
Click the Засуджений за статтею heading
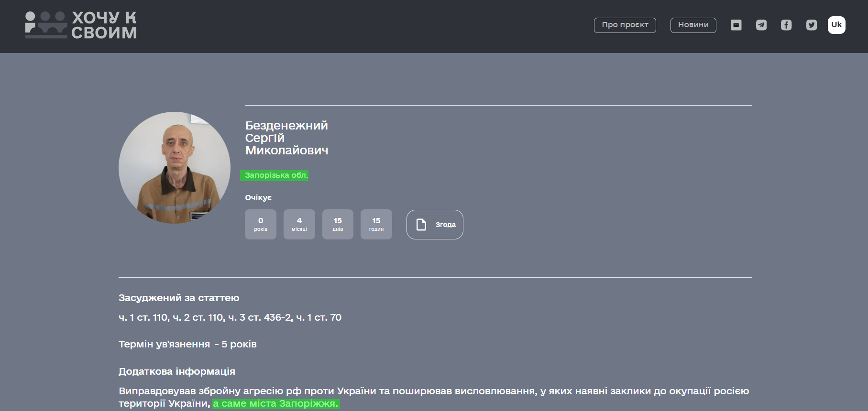(x=179, y=298)
